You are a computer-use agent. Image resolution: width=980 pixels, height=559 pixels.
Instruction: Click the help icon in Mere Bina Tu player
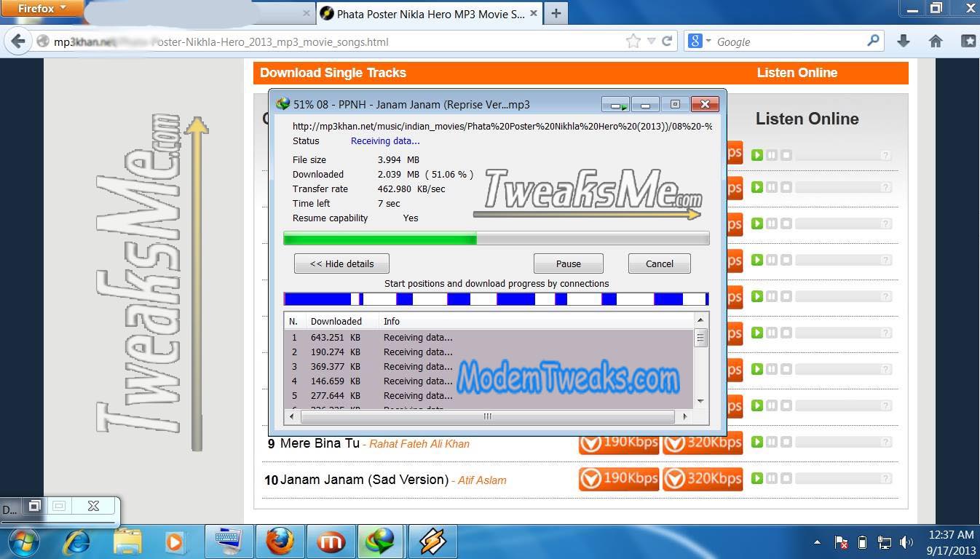pos(886,442)
